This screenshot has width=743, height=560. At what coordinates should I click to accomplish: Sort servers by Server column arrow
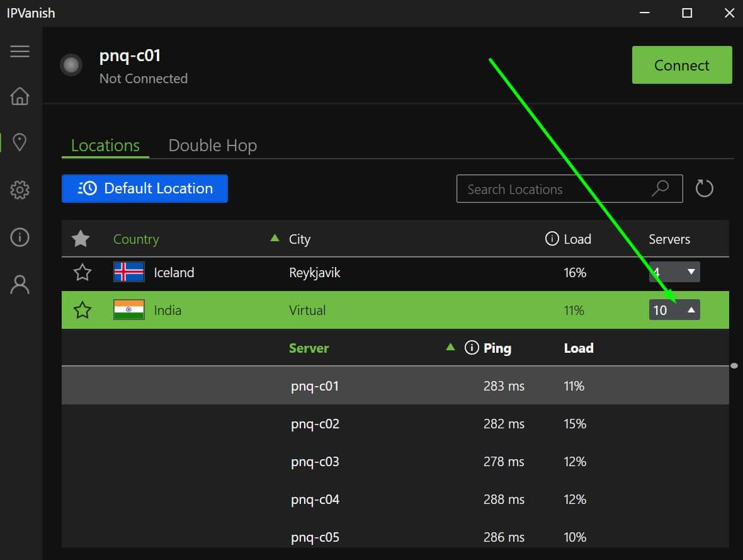(451, 347)
